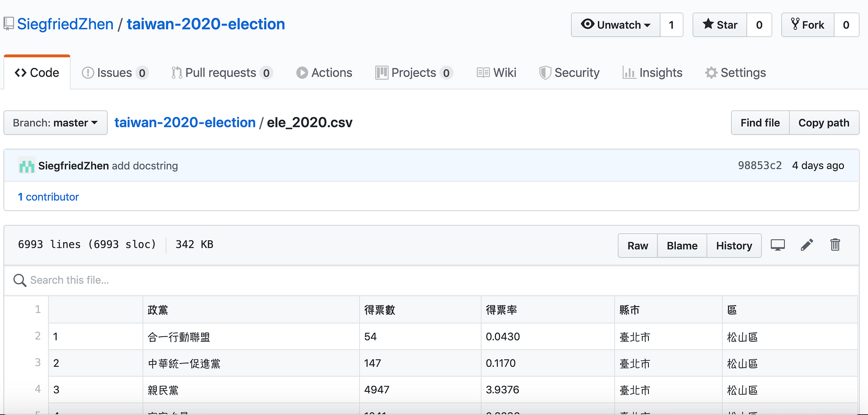
Task: Select line number 1
Action: pos(38,309)
